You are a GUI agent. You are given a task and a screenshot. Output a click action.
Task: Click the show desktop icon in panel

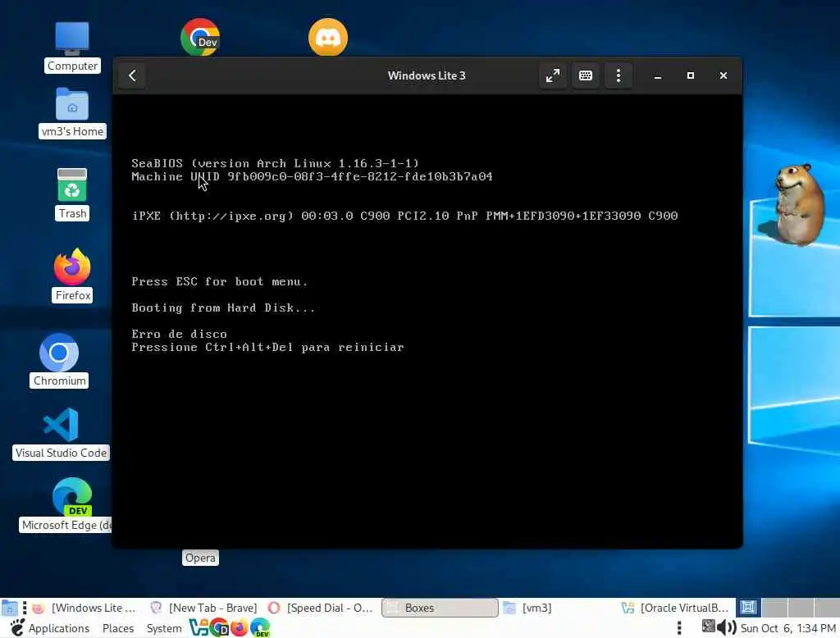pos(9,608)
